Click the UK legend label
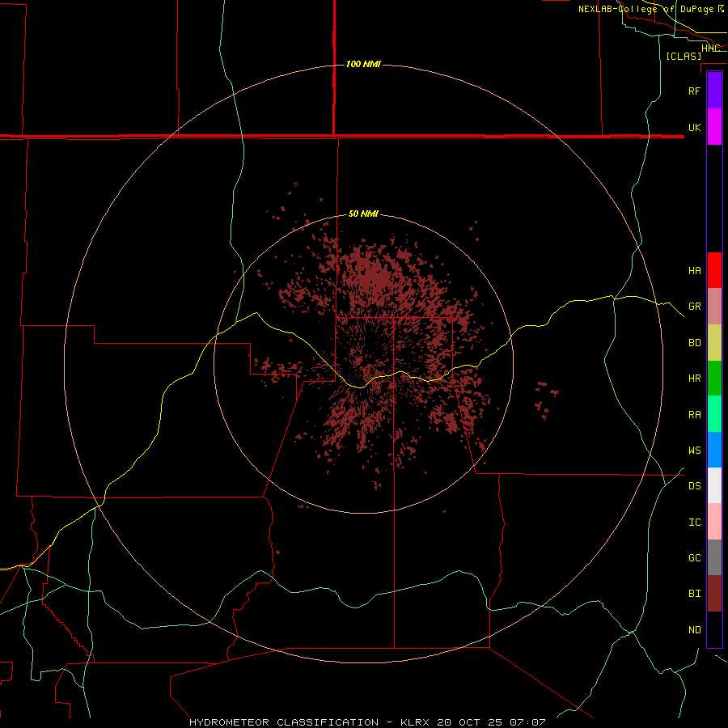 coord(694,127)
